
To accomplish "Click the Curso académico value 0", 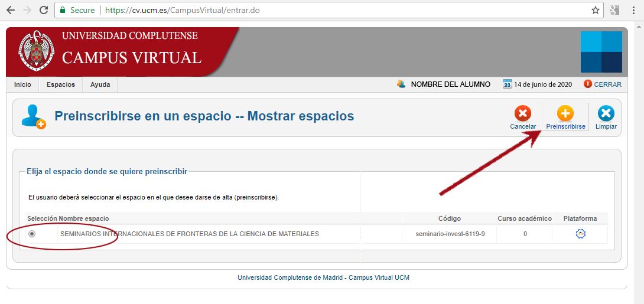I will coord(525,234).
